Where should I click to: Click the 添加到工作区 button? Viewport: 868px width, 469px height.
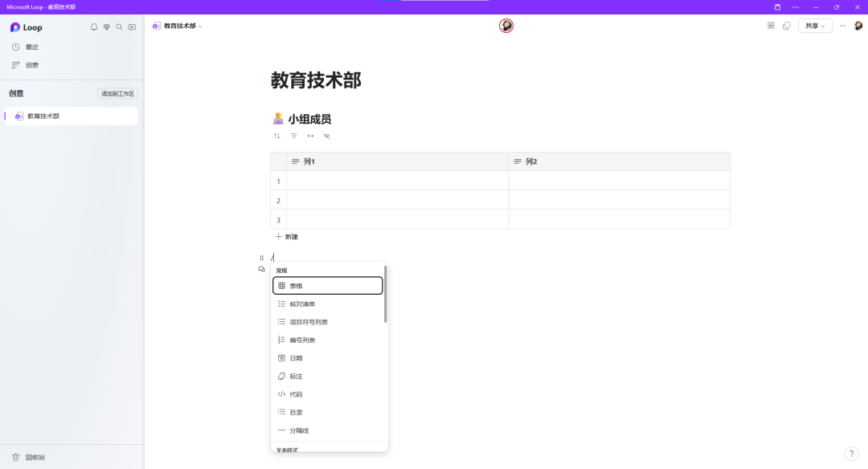[117, 93]
